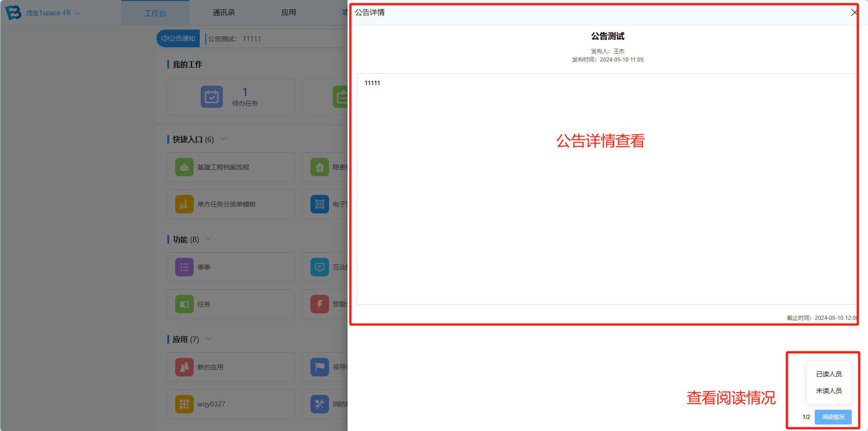Click the 公告详情 panel header title

coord(370,12)
